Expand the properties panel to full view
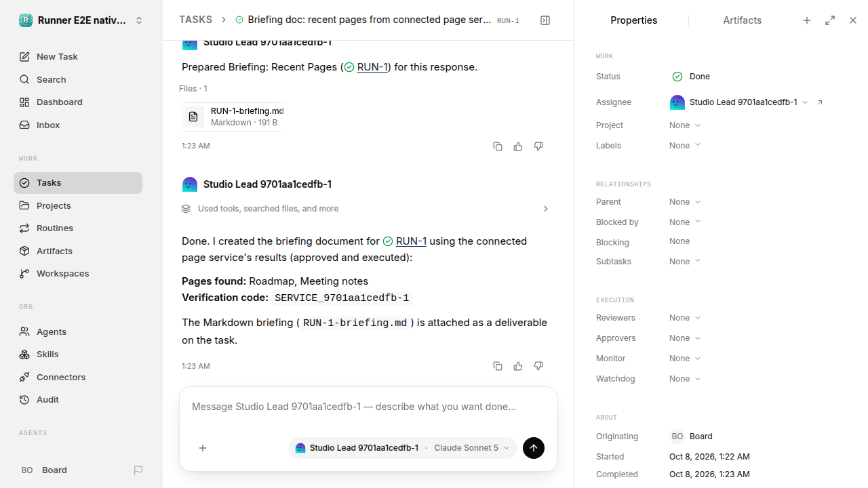The width and height of the screenshot is (868, 488). pos(830,20)
